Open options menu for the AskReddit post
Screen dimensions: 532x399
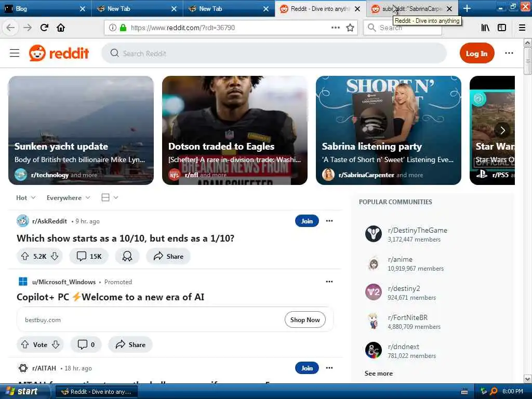tap(329, 221)
